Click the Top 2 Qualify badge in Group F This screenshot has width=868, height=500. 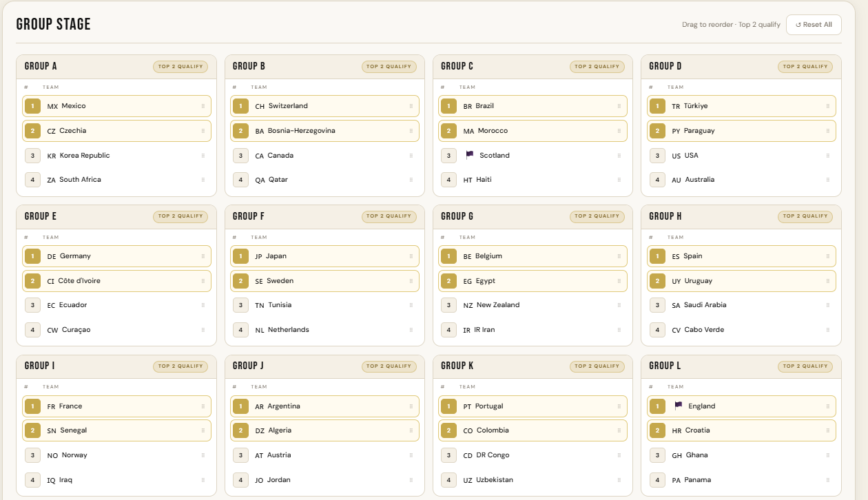click(x=389, y=216)
